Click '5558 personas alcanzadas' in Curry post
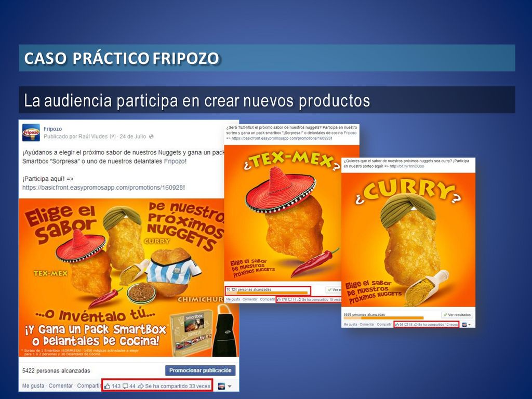Image resolution: width=532 pixels, height=399 pixels. (364, 314)
